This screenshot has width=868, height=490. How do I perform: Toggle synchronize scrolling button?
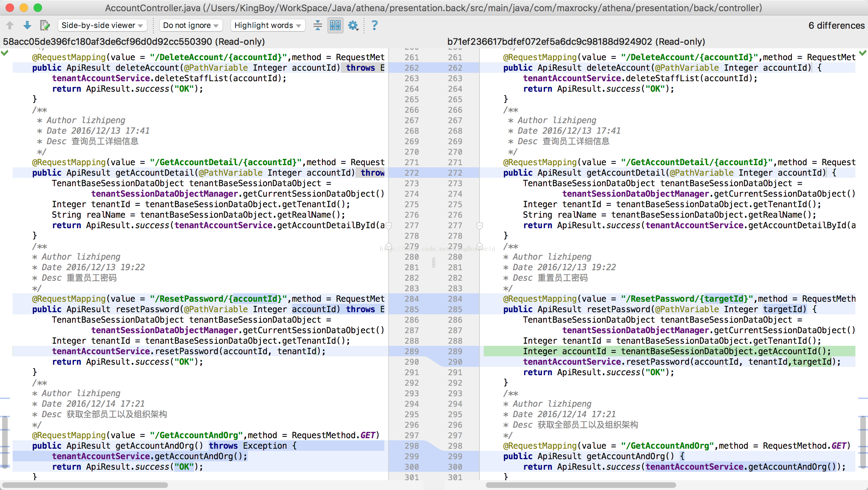[335, 25]
